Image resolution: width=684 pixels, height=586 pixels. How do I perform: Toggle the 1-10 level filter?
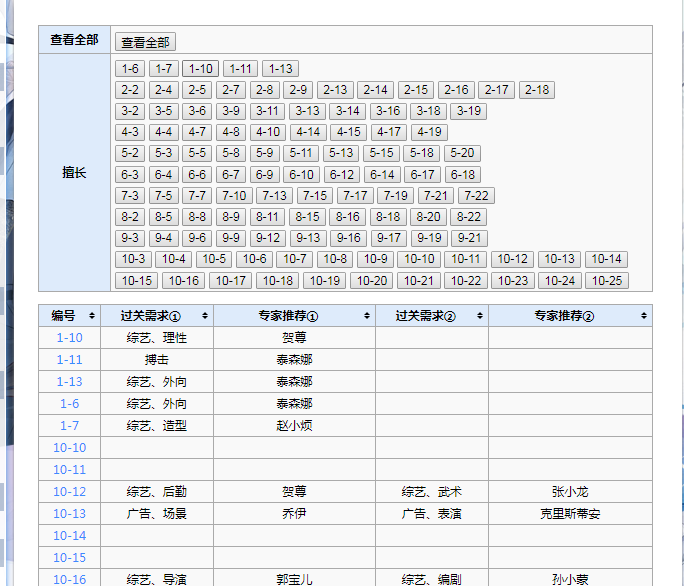click(200, 69)
